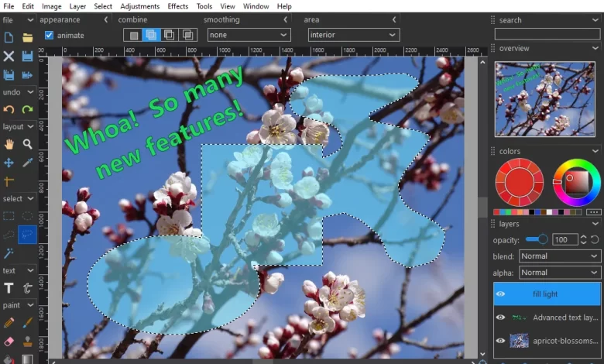This screenshot has width=604, height=364.
Task: Select the lasso selection tool
Action: [27, 234]
